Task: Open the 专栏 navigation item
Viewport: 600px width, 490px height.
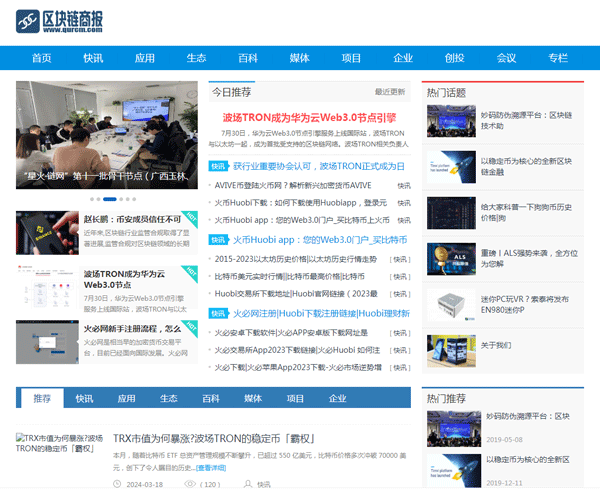Action: (558, 58)
